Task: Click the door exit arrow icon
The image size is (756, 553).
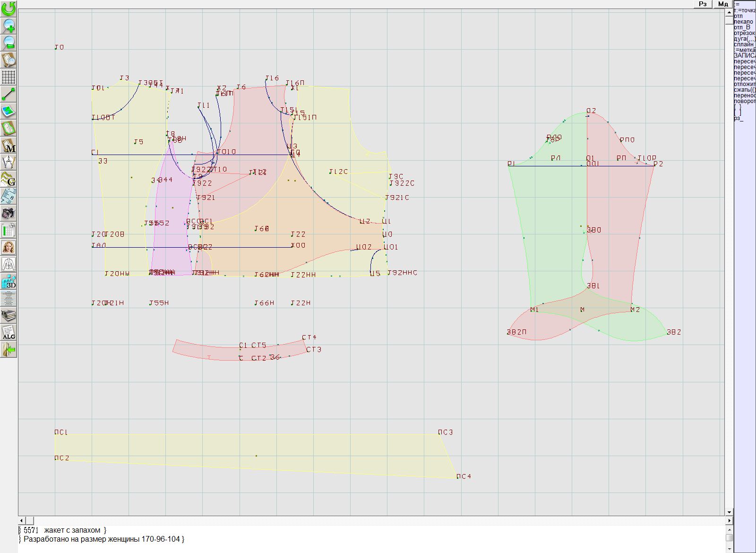Action: click(x=9, y=350)
